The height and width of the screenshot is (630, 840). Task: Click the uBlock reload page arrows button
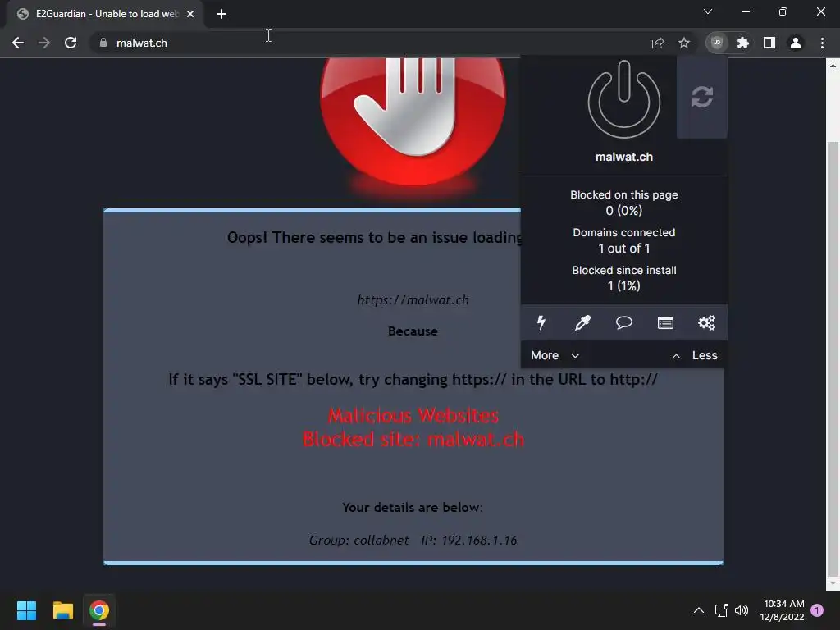pyautogui.click(x=702, y=97)
